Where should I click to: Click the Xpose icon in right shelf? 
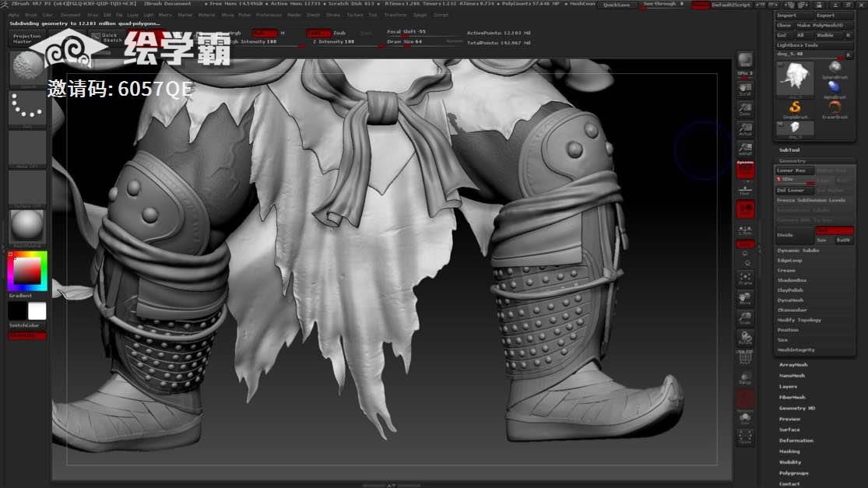(745, 438)
